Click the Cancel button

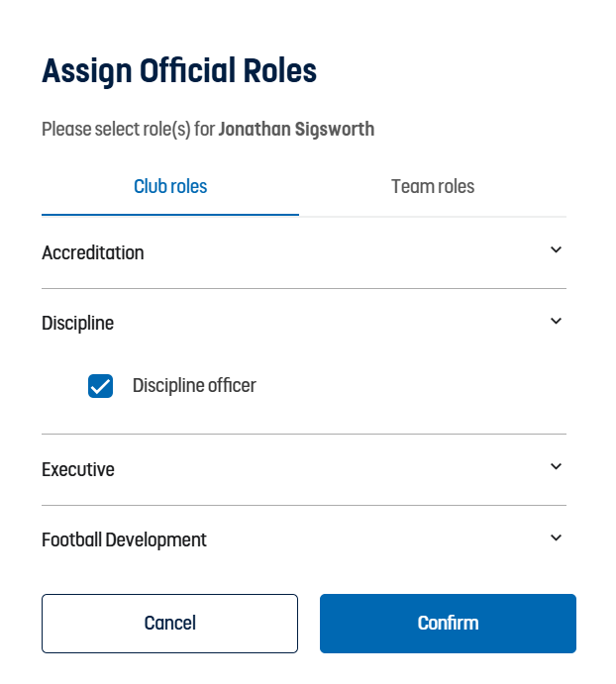(x=169, y=623)
